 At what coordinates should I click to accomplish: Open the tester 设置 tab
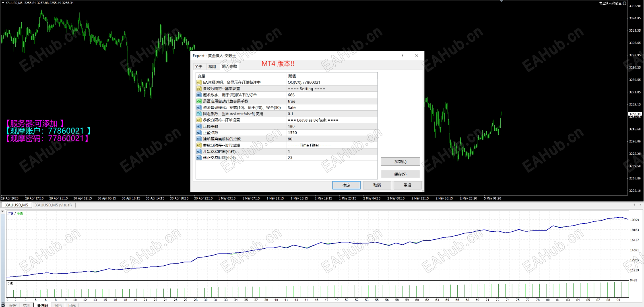(x=13, y=305)
